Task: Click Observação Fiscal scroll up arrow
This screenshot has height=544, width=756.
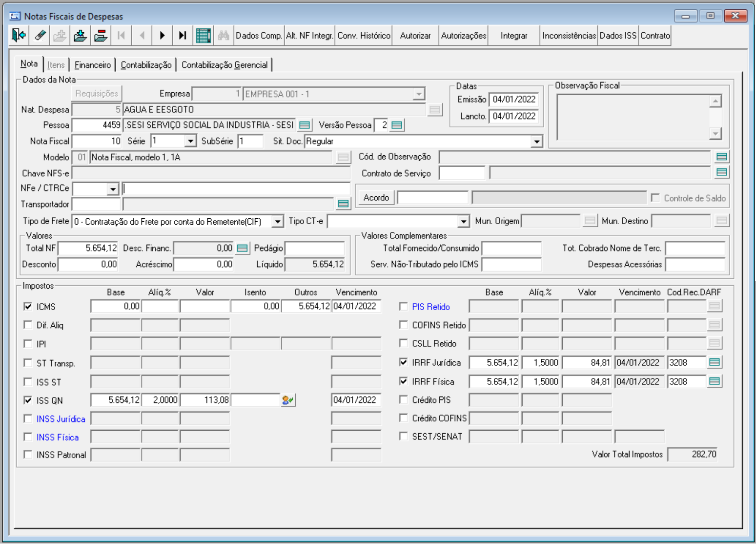Action: tap(715, 101)
